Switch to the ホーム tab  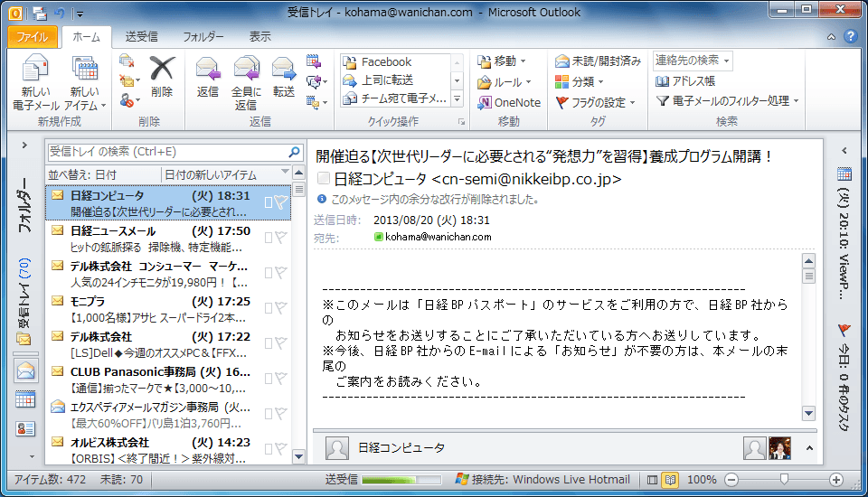coord(87,36)
